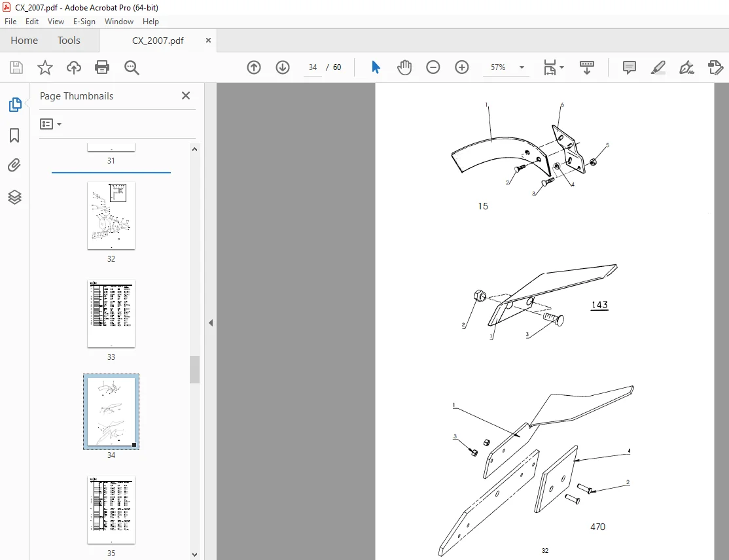
Task: Show Page Thumbnails panel icon
Action: (x=15, y=105)
